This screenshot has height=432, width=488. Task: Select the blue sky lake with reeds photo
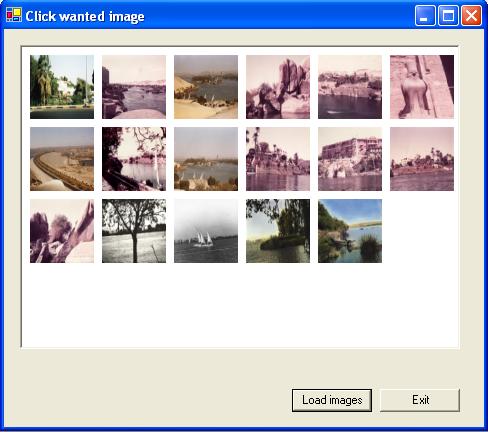(x=350, y=231)
